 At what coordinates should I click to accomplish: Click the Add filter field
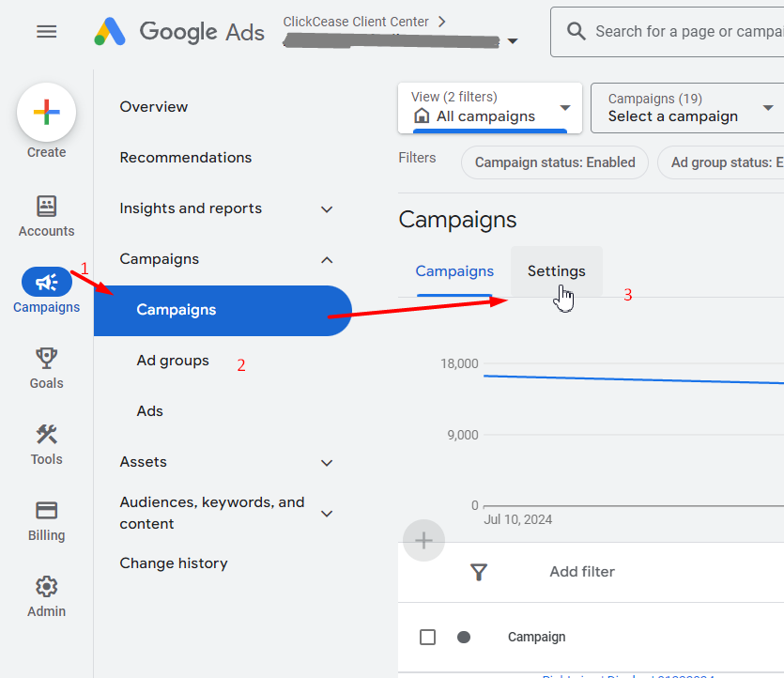[x=582, y=572]
